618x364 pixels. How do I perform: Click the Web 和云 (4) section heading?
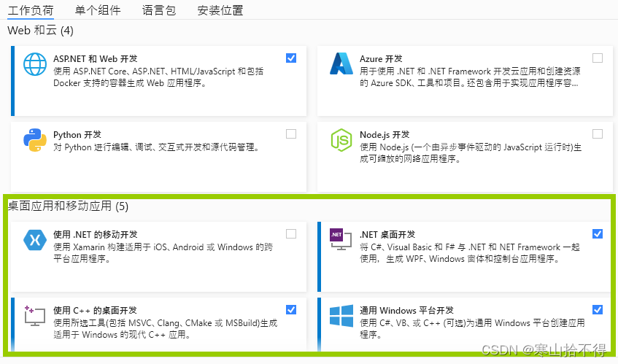[x=40, y=31]
